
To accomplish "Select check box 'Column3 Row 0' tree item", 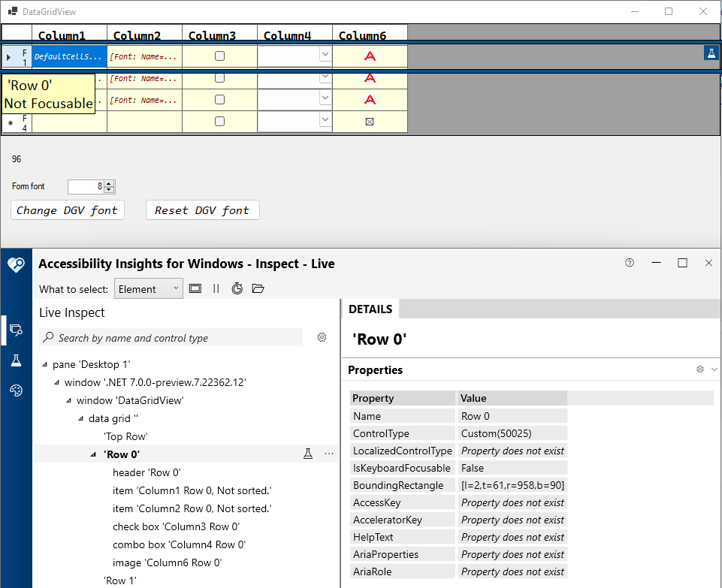I will point(176,526).
